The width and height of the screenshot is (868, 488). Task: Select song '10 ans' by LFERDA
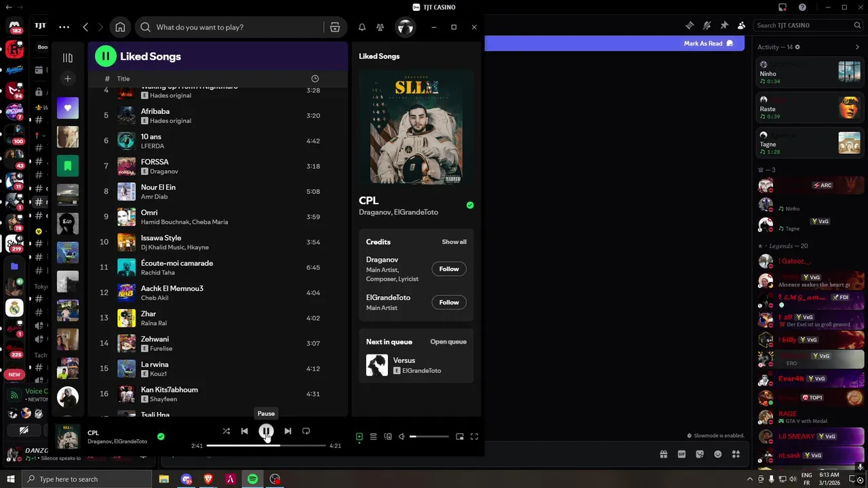[x=218, y=141]
